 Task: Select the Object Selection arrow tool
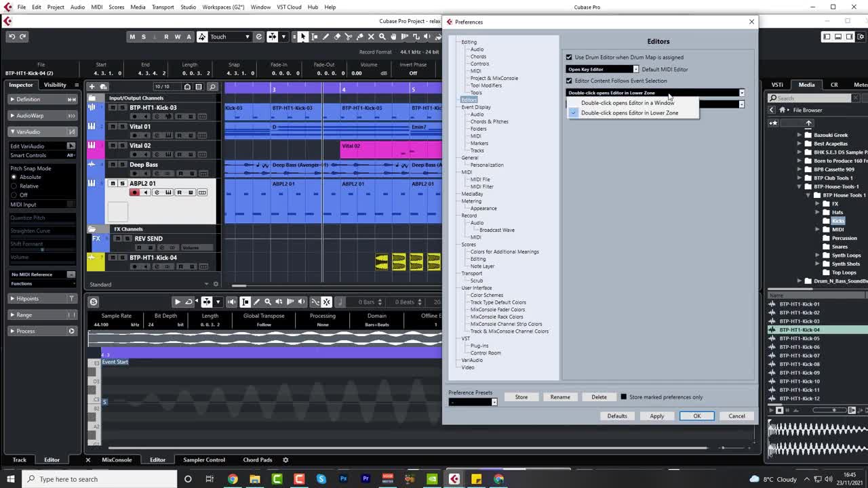point(303,37)
